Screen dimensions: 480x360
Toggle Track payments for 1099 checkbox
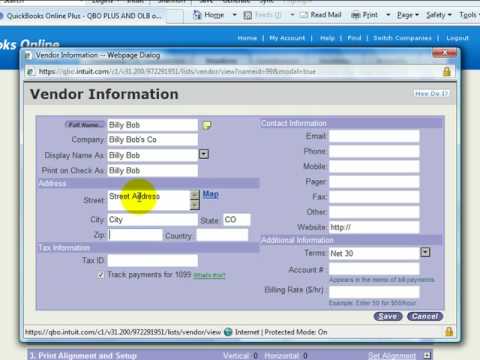click(100, 275)
